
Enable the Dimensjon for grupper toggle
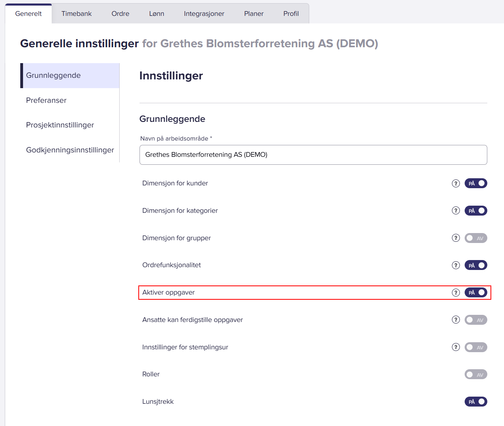pos(475,238)
